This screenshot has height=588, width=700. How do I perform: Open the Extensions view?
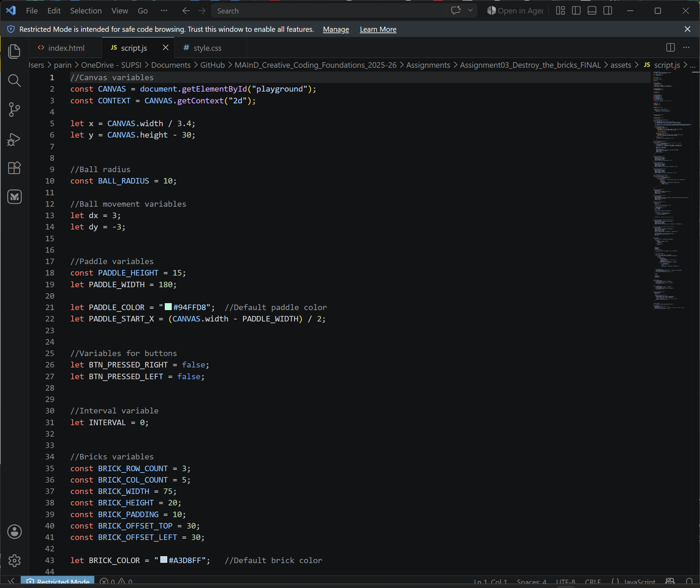pyautogui.click(x=14, y=168)
